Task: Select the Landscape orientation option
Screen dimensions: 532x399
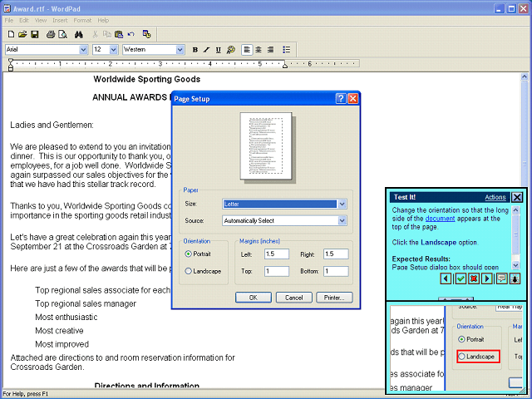Action: (189, 270)
